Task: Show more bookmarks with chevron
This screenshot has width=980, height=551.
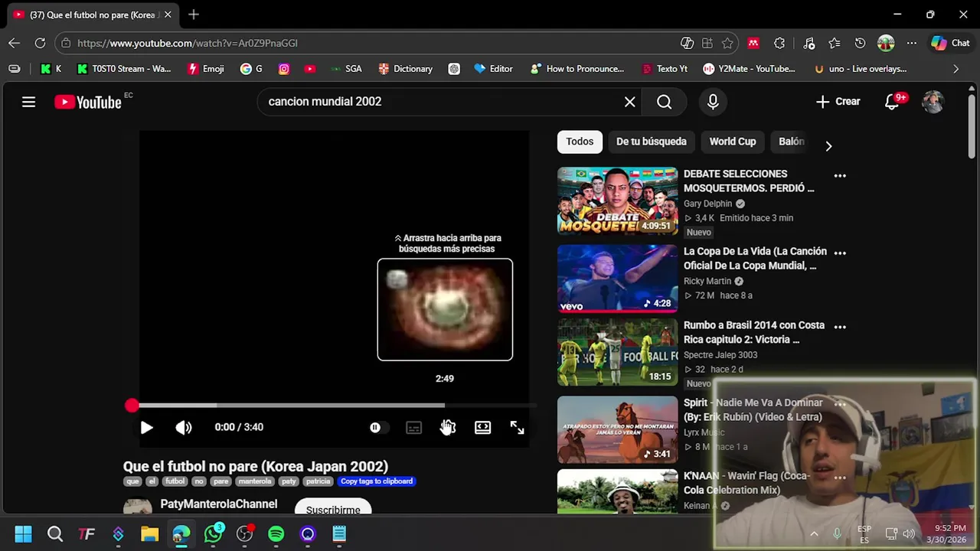Action: pos(955,69)
